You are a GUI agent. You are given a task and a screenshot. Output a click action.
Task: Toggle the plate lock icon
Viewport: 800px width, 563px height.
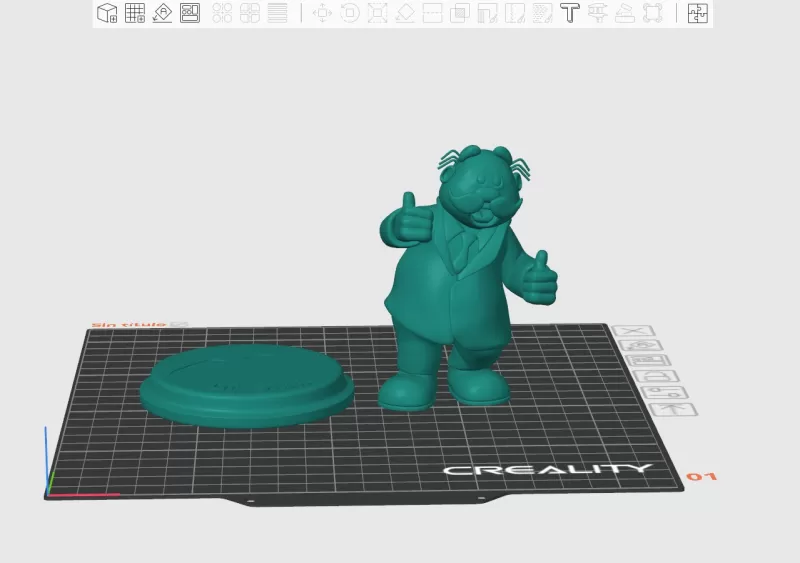tap(658, 377)
